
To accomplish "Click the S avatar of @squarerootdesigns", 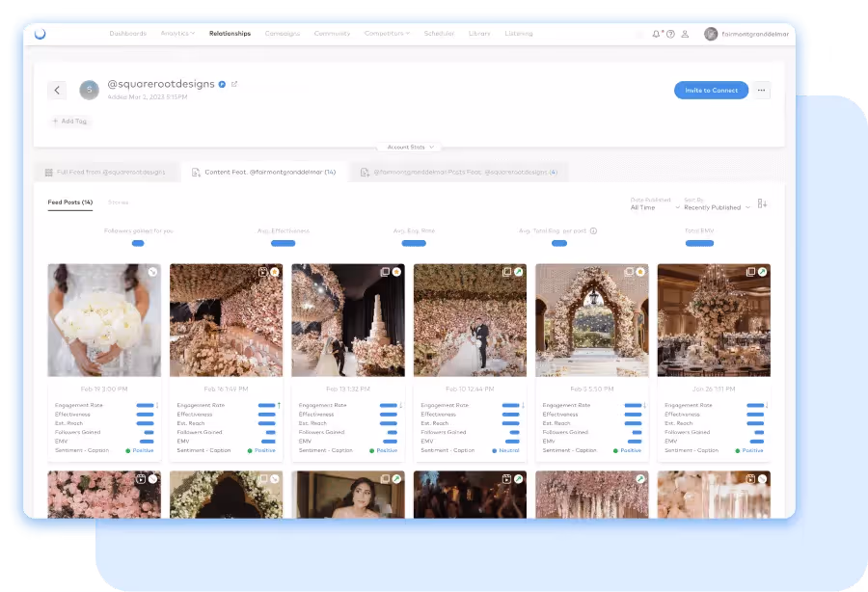I will coord(89,90).
